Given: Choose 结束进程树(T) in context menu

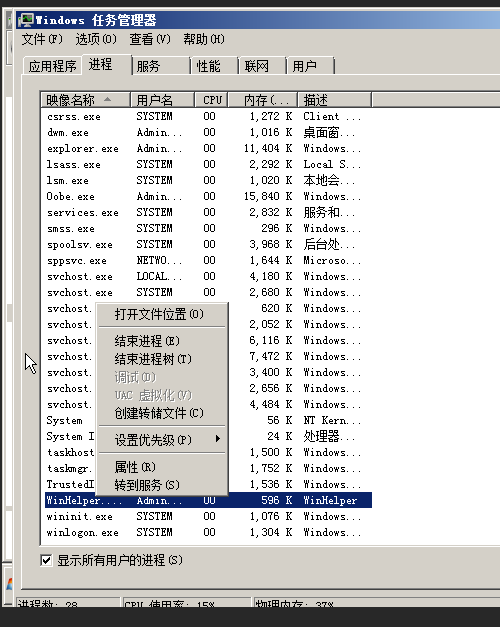Looking at the screenshot, I should pyautogui.click(x=162, y=359).
